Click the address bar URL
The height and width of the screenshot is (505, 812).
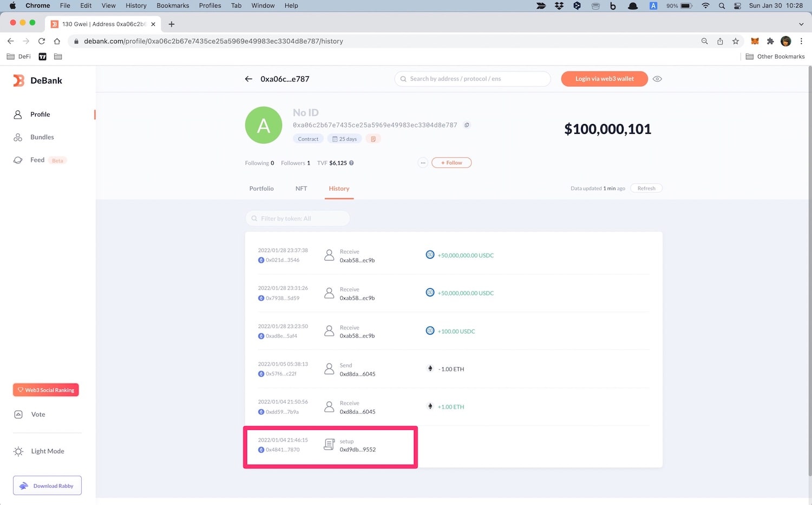pyautogui.click(x=213, y=41)
